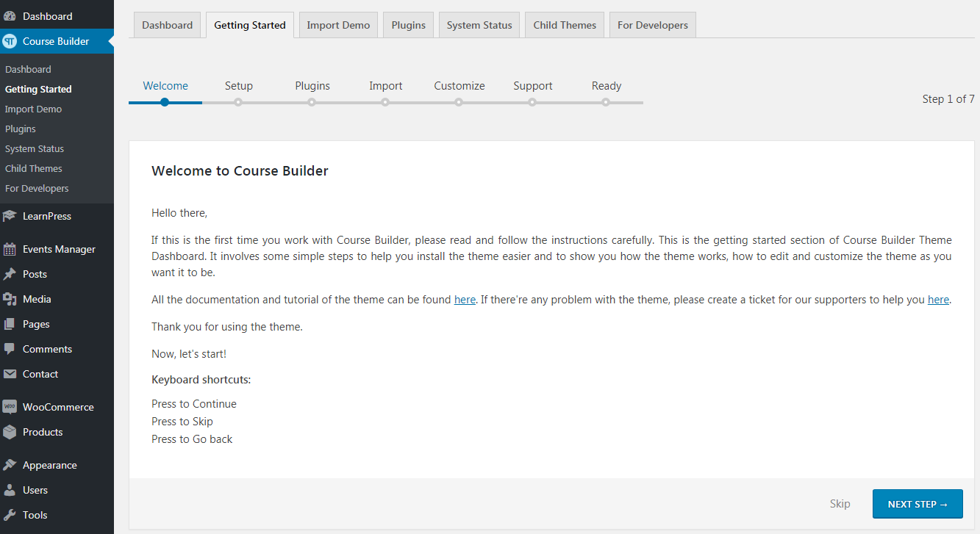This screenshot has width=980, height=534.
Task: Click the "Press to Go back" line
Action: click(192, 439)
